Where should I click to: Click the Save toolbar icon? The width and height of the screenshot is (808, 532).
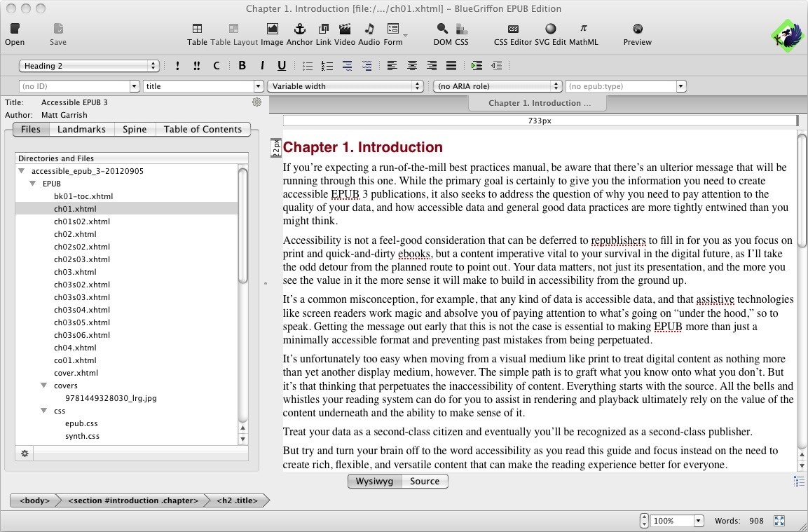pyautogui.click(x=57, y=34)
